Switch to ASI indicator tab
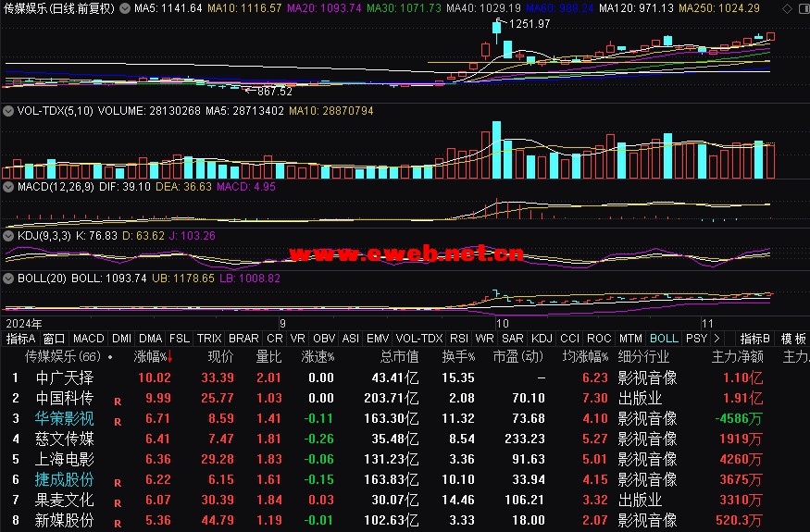 click(350, 339)
